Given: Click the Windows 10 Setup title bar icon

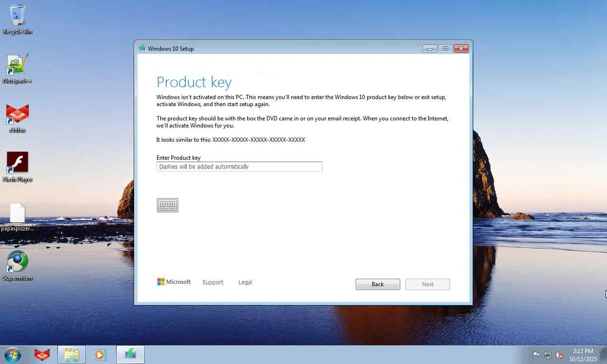Looking at the screenshot, I should (x=142, y=48).
